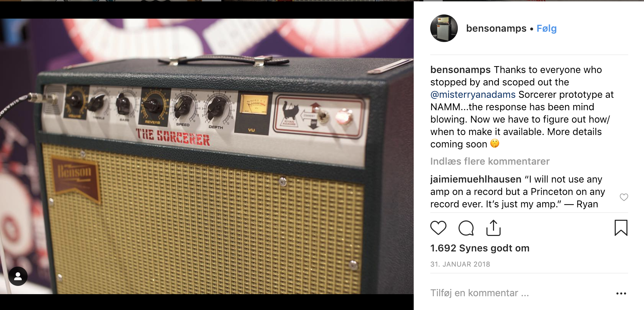Like the post with the heart icon
Screen dimensions: 644x310
438,228
